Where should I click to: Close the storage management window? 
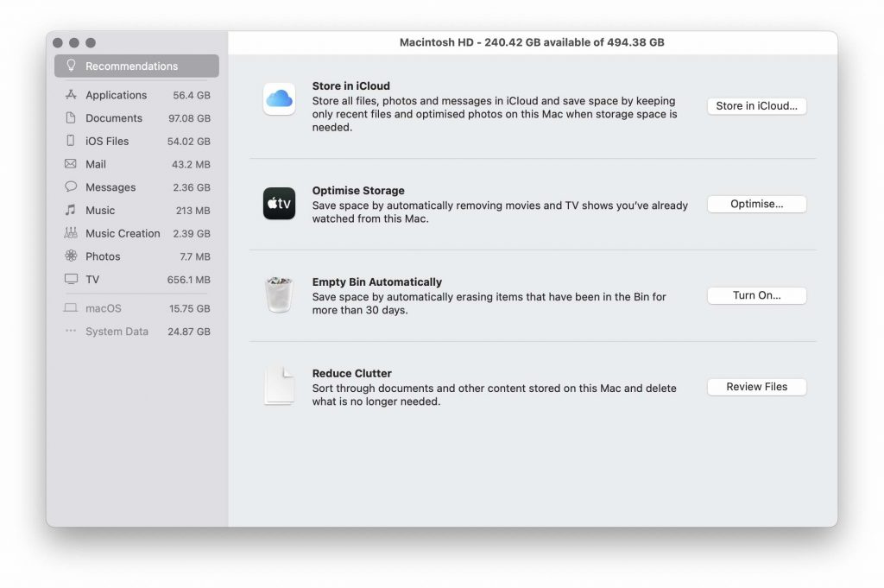(58, 43)
